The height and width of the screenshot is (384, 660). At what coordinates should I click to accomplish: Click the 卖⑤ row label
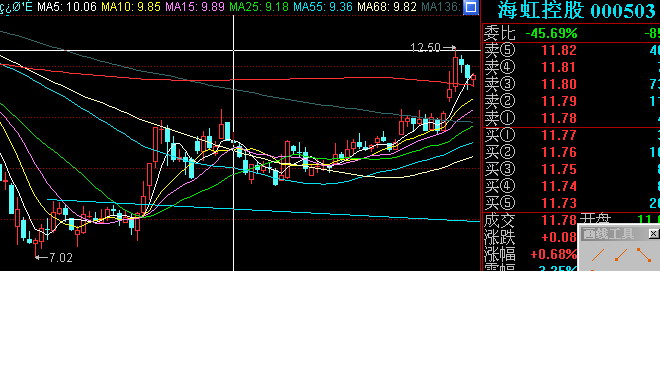click(500, 51)
